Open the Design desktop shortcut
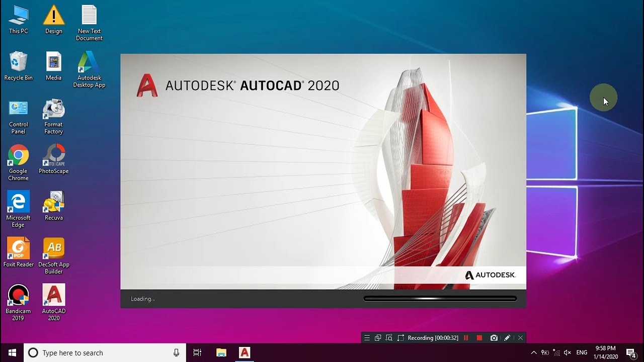644x362 pixels. tap(54, 20)
